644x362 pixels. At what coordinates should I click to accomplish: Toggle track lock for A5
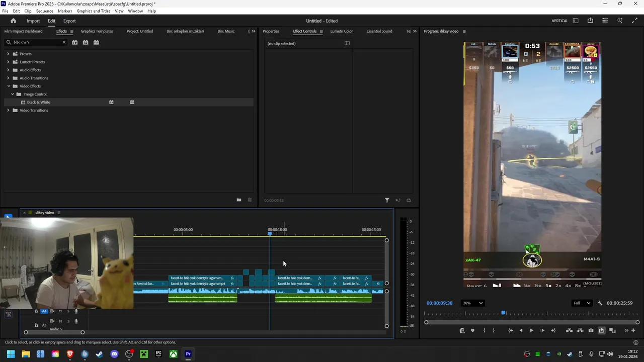(36, 325)
